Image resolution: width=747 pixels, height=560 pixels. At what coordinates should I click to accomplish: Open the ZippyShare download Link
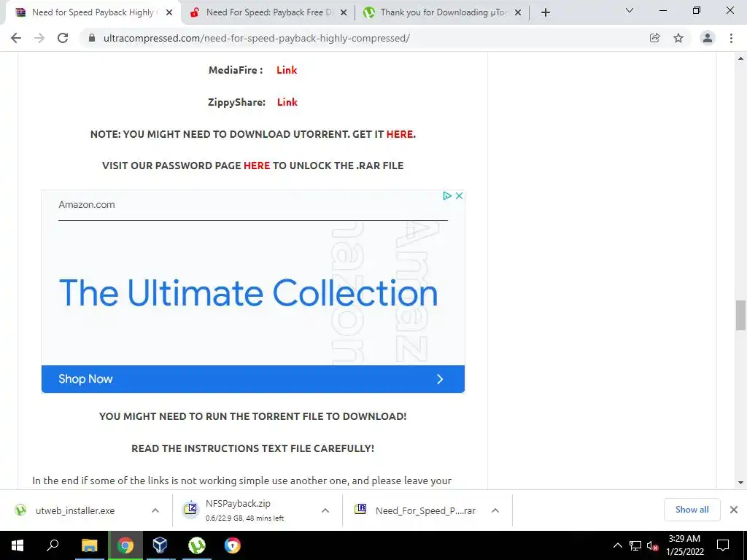[x=287, y=102]
